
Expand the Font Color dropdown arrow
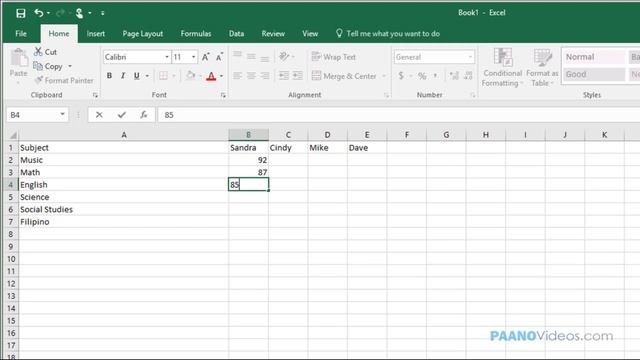coord(222,76)
